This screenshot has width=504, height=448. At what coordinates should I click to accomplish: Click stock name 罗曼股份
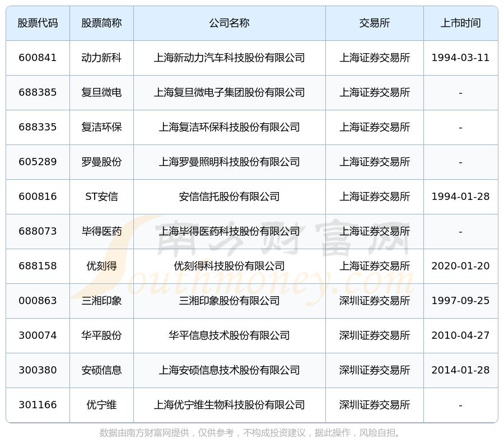point(101,162)
